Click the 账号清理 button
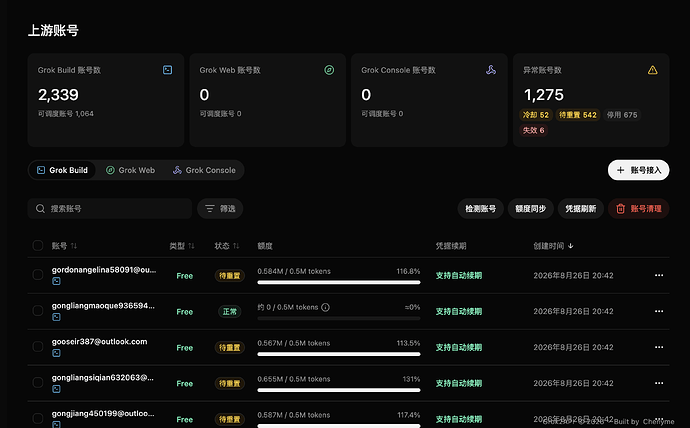This screenshot has width=690, height=428. [x=639, y=209]
